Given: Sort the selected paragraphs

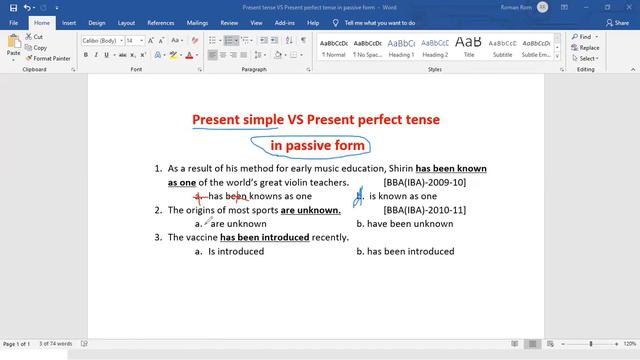Looking at the screenshot, I should tap(289, 40).
